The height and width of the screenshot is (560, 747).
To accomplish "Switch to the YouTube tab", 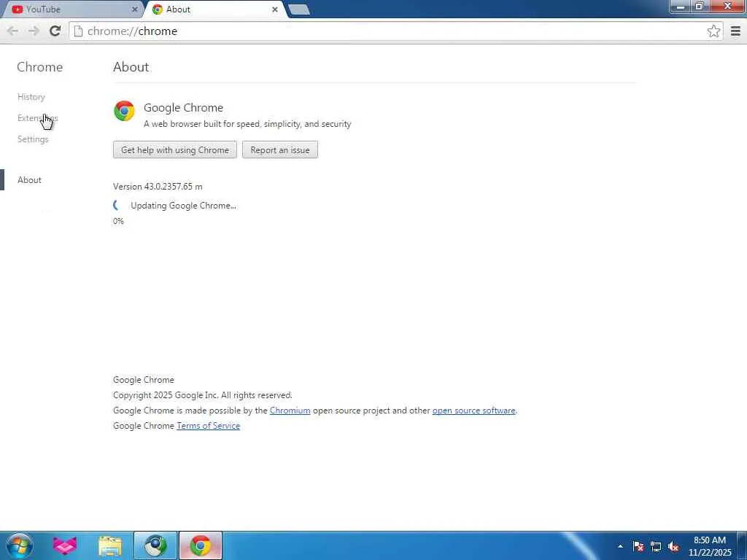I will pyautogui.click(x=71, y=9).
